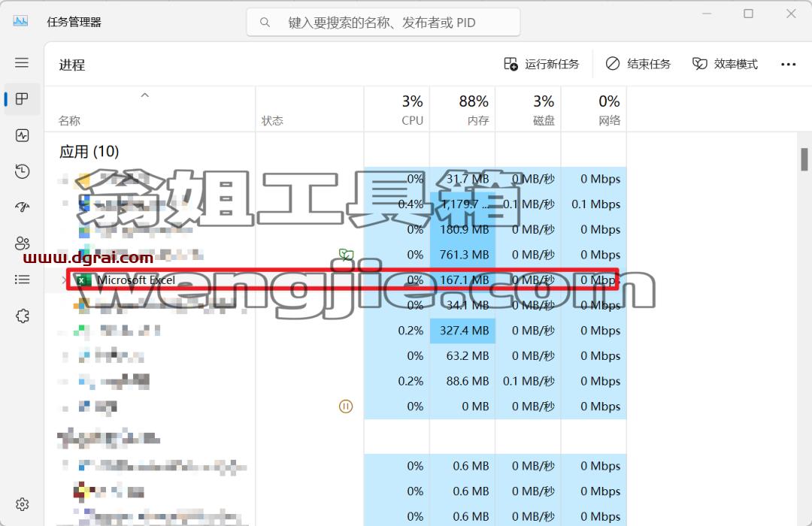
Task: Sort by the Disk column header
Action: [529, 109]
